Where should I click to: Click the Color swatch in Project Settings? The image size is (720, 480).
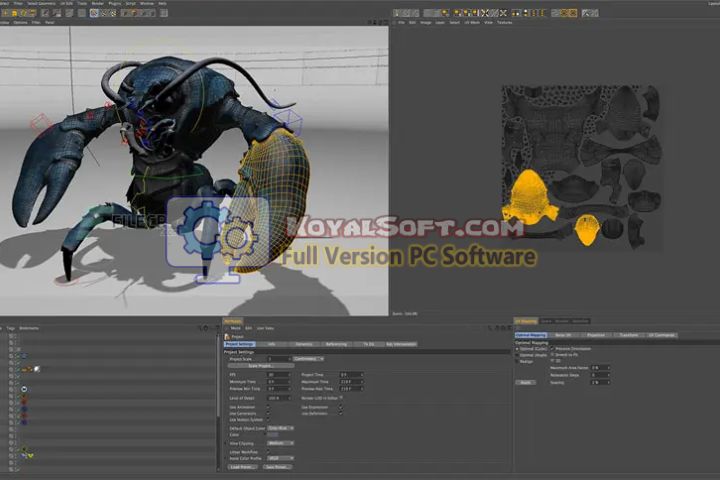[x=273, y=435]
